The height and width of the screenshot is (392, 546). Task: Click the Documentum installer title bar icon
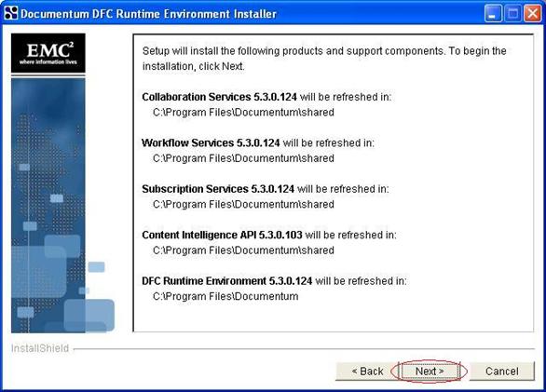point(11,13)
